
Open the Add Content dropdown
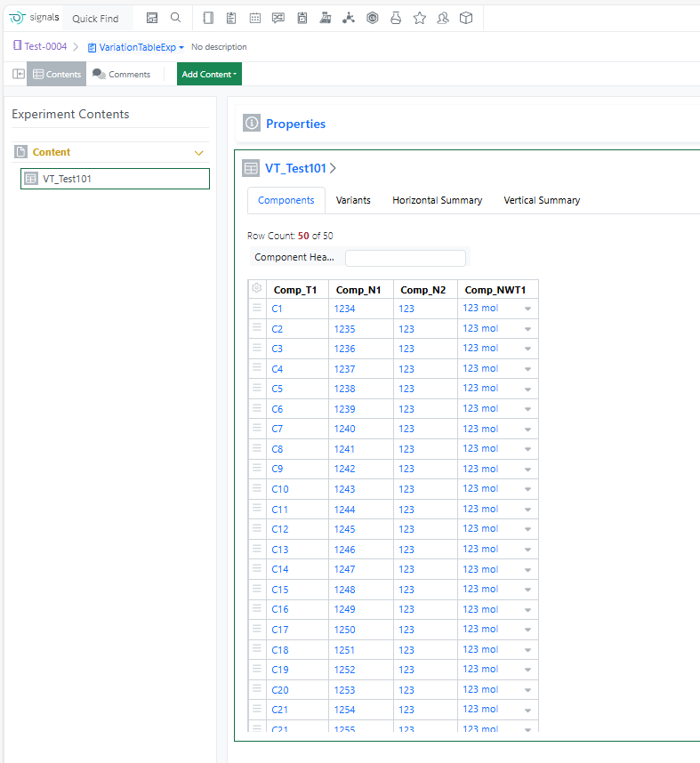[x=209, y=74]
